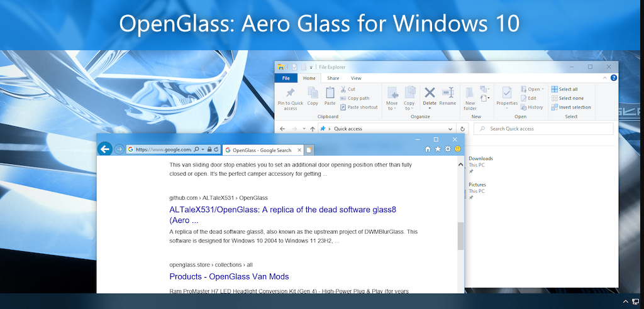Image resolution: width=644 pixels, height=309 pixels.
Task: Open Internet Explorer Tools gear icon
Action: point(448,149)
